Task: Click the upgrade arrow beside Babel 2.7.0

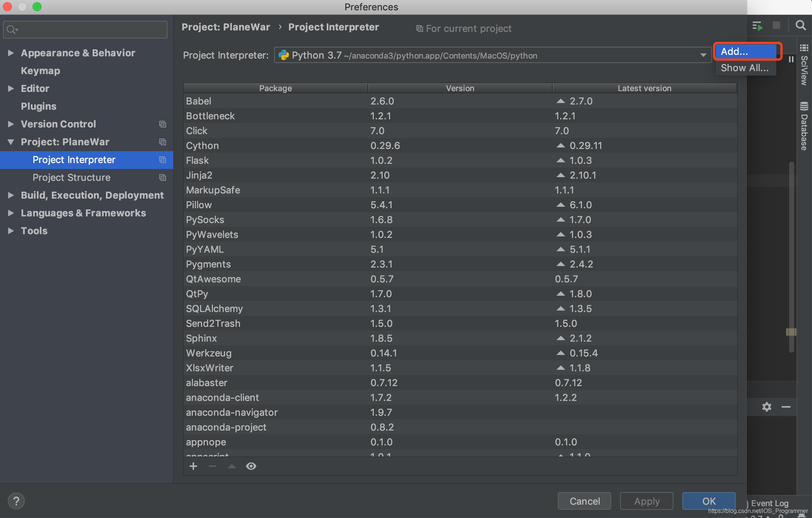Action: (561, 101)
